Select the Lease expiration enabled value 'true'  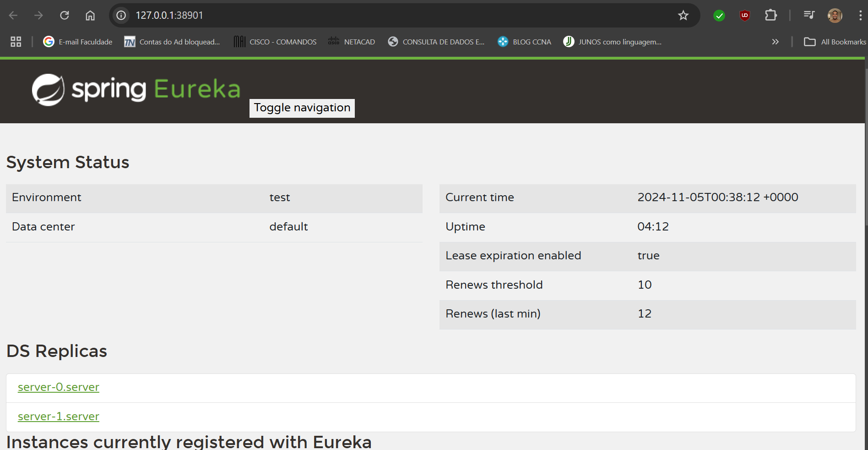tap(649, 256)
